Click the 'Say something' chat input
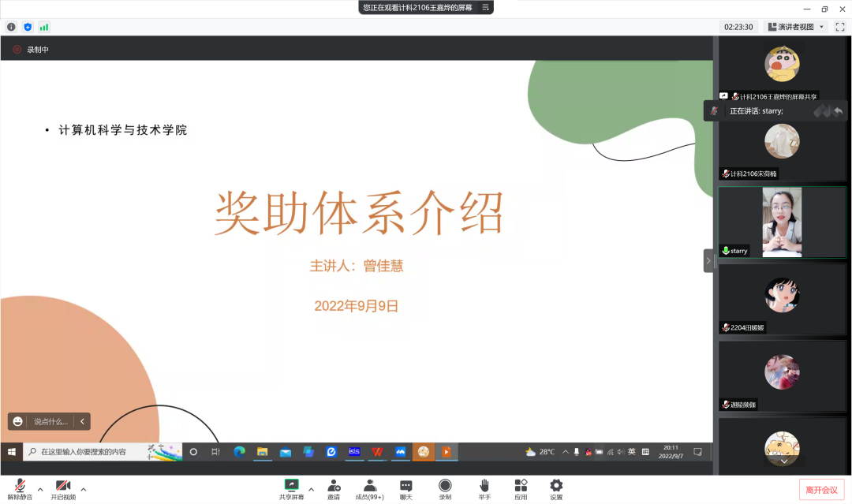The image size is (852, 504). pos(50,421)
